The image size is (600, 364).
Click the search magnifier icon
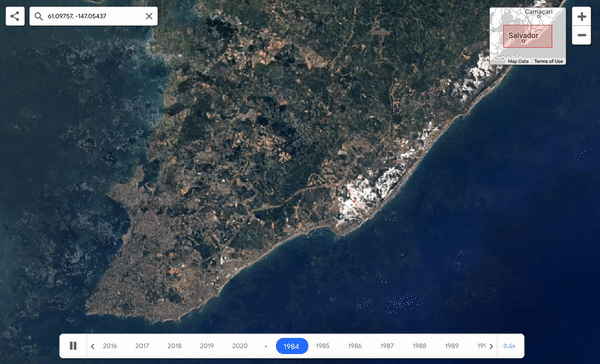[x=38, y=16]
